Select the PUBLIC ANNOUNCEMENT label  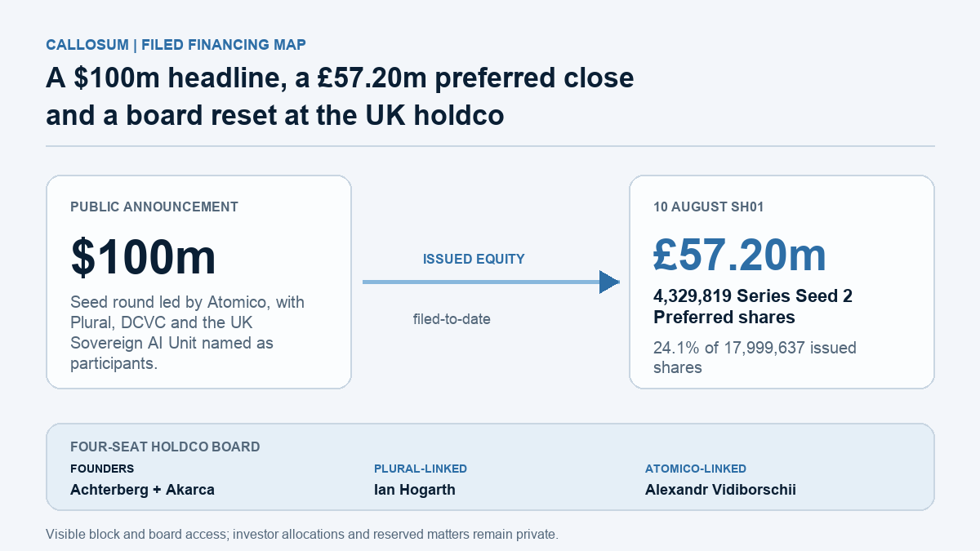(154, 207)
